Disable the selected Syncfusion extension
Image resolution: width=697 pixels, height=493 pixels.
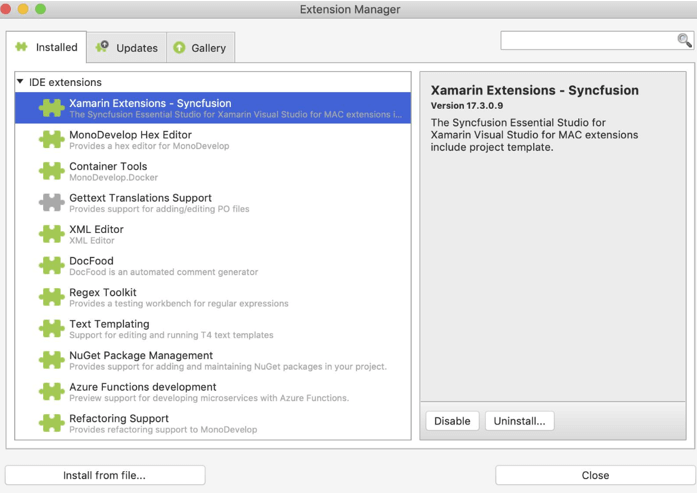pyautogui.click(x=452, y=421)
